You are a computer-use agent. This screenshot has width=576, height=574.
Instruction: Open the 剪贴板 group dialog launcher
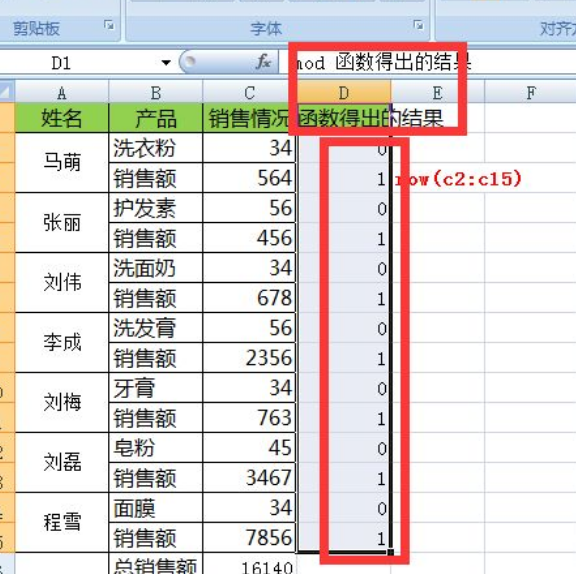(x=109, y=25)
